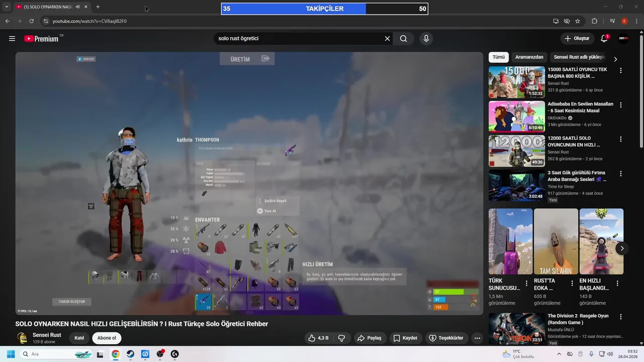Select the Tümü filter chip
The height and width of the screenshot is (362, 644).
click(499, 57)
